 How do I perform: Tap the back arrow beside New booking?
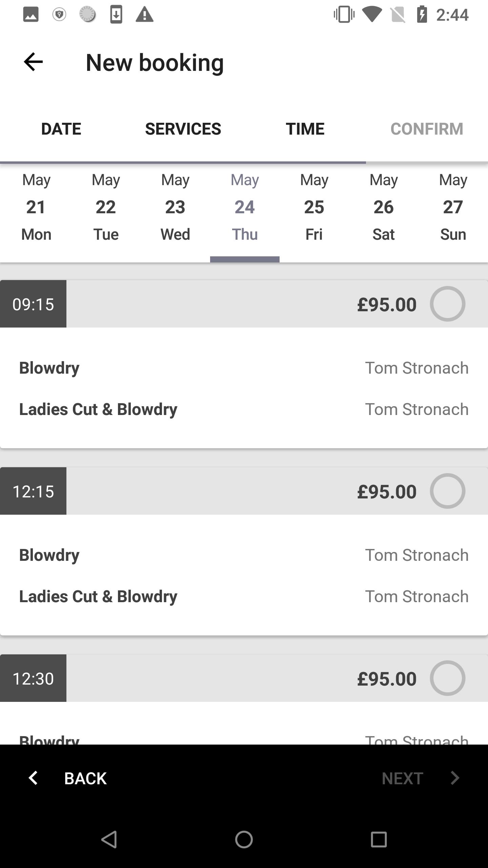tap(33, 62)
